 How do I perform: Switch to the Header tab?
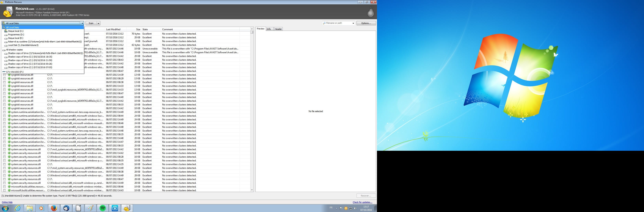pyautogui.click(x=278, y=29)
